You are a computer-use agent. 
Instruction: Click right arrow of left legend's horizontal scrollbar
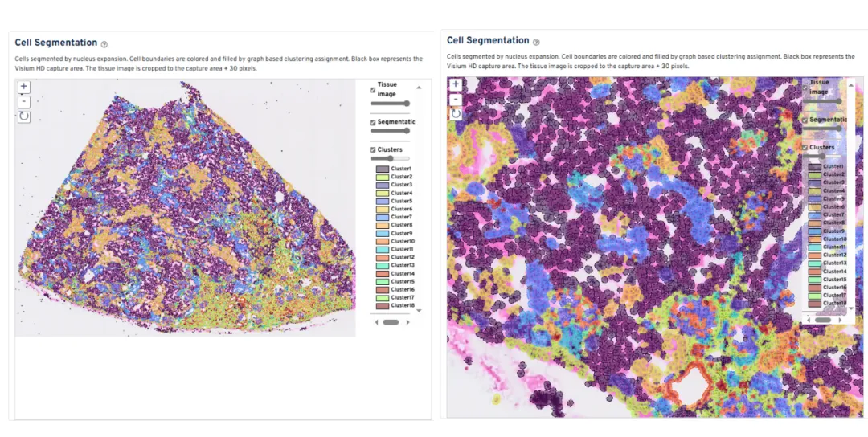pyautogui.click(x=407, y=322)
